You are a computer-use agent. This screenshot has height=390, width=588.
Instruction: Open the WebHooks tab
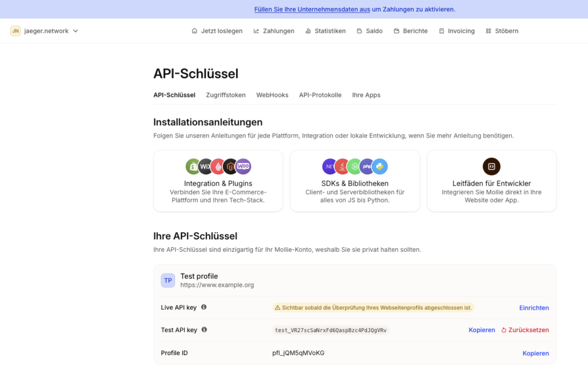click(x=272, y=95)
